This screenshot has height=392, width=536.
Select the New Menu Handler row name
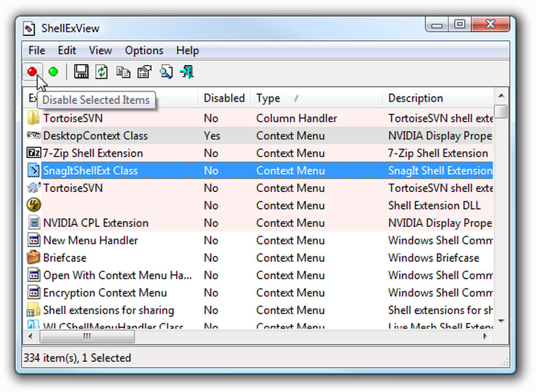[x=91, y=240]
